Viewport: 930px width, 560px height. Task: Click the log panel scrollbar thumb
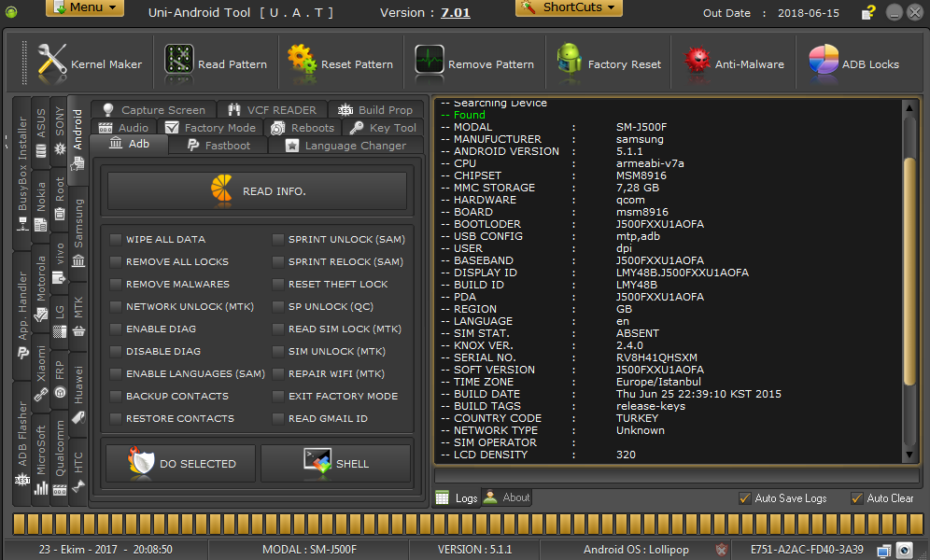pyautogui.click(x=909, y=271)
